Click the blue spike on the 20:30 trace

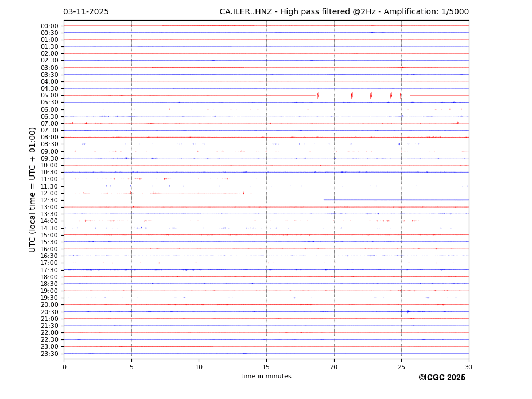pos(408,311)
